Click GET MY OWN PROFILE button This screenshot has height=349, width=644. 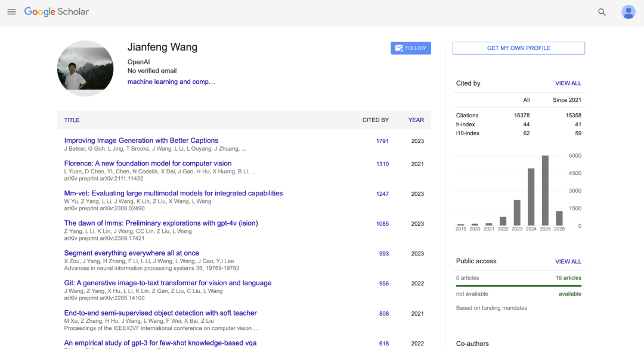tap(518, 48)
